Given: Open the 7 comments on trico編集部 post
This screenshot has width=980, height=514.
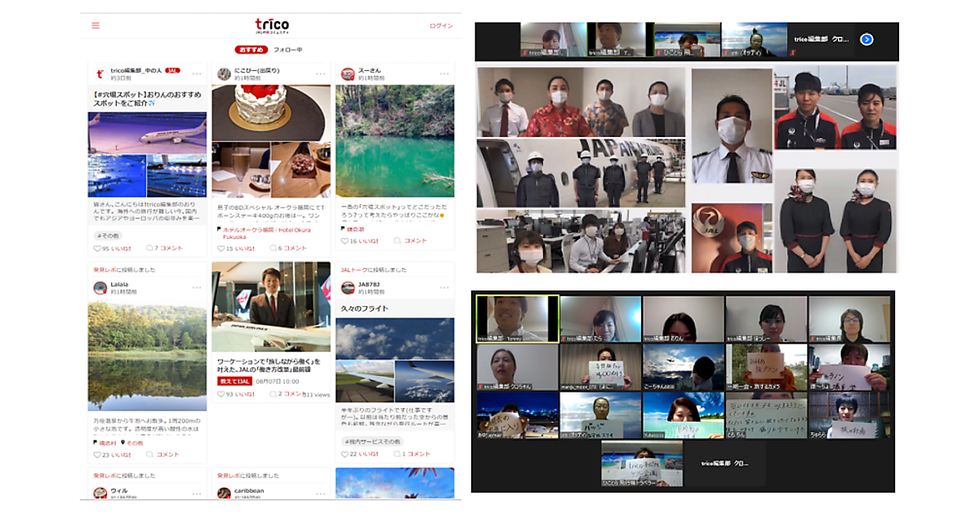Looking at the screenshot, I should (x=164, y=248).
